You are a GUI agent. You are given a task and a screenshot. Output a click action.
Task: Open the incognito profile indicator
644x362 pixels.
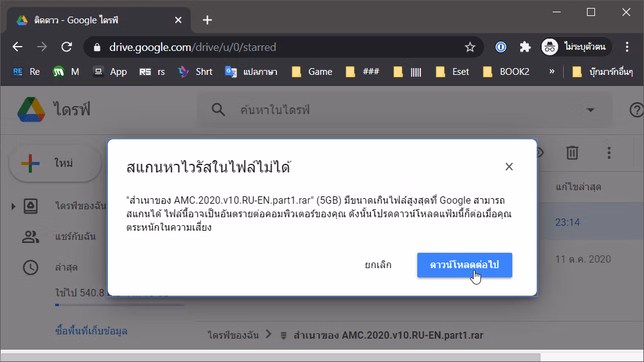(576, 47)
